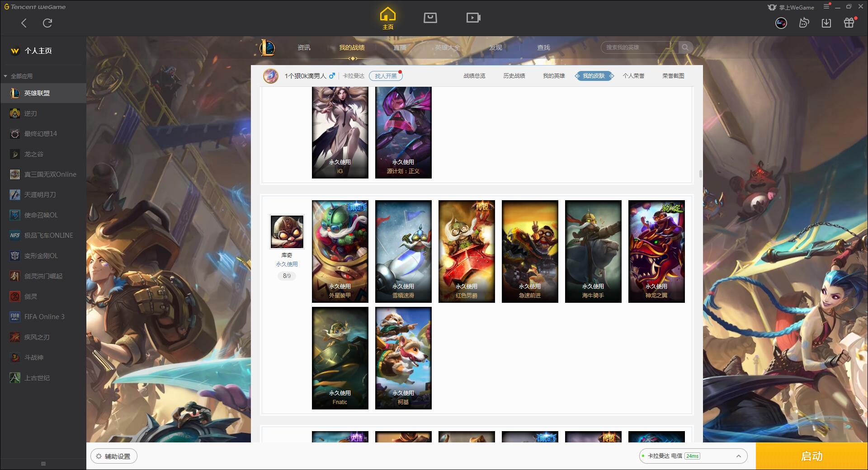Open the user avatar icon at top right
The width and height of the screenshot is (868, 470).
point(781,23)
